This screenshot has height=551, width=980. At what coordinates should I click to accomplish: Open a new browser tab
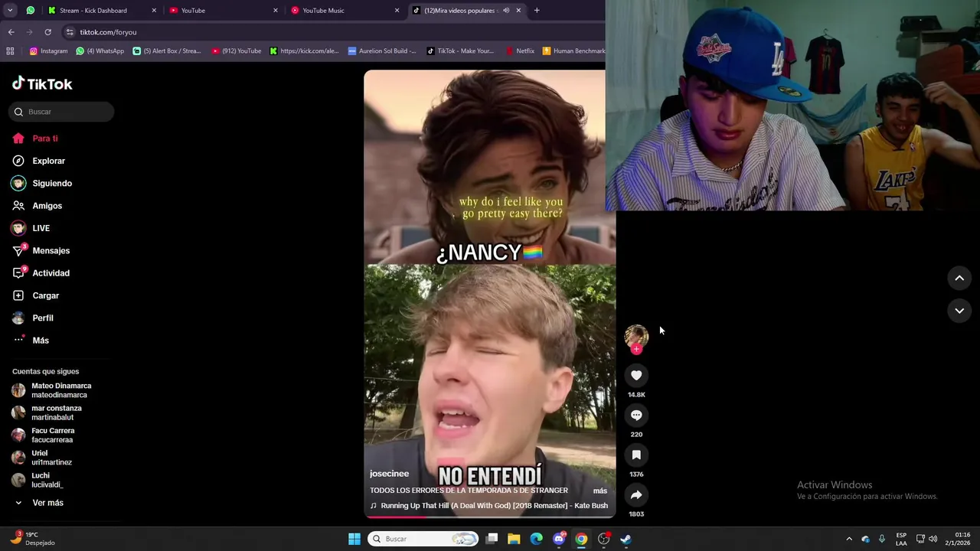coord(537,11)
